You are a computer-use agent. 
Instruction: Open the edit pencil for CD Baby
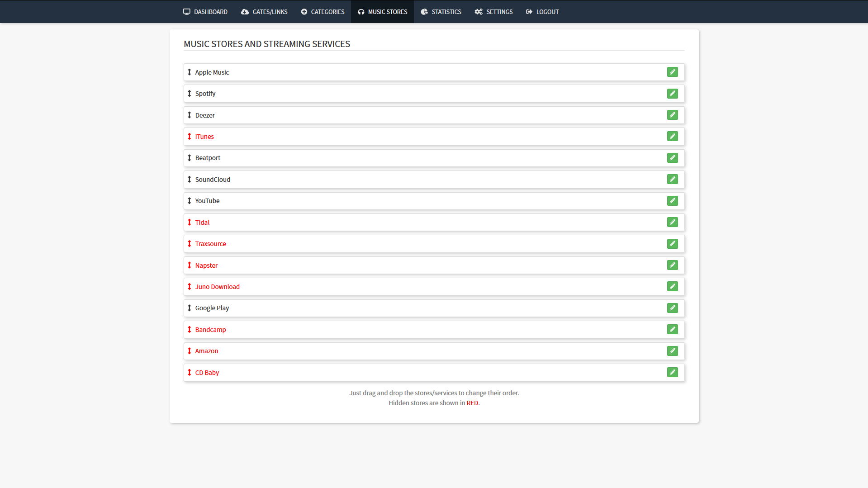(x=672, y=372)
